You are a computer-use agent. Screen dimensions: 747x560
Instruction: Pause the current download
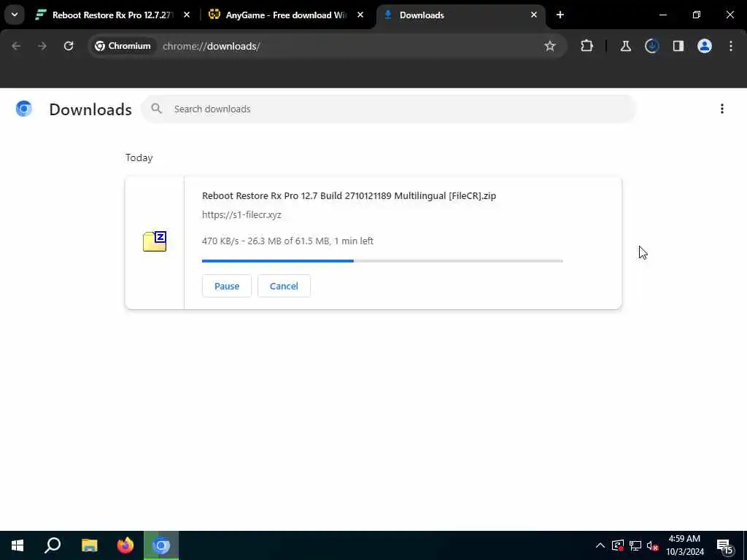click(x=227, y=286)
